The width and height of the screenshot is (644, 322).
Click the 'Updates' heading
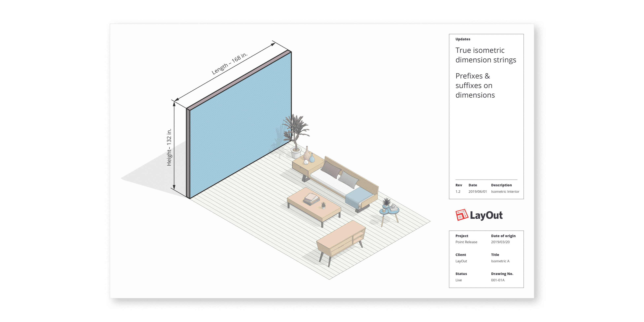(x=463, y=39)
